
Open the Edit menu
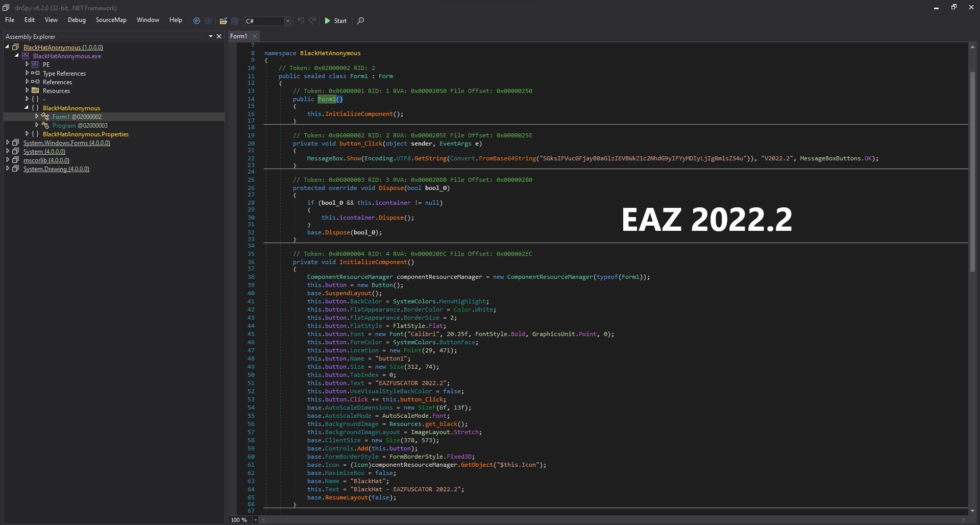30,20
